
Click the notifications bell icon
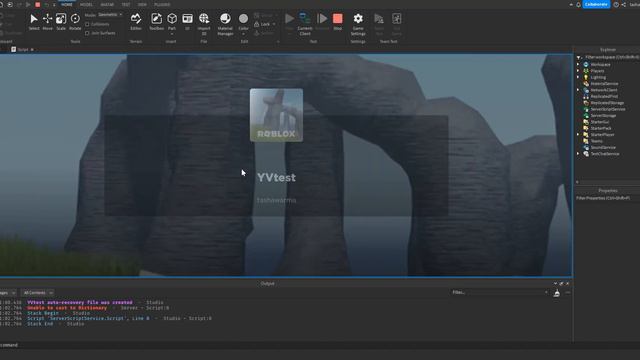click(578, 4)
